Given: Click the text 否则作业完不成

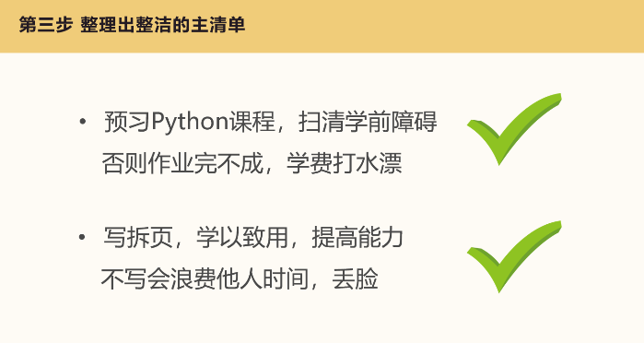Looking at the screenshot, I should point(182,163).
